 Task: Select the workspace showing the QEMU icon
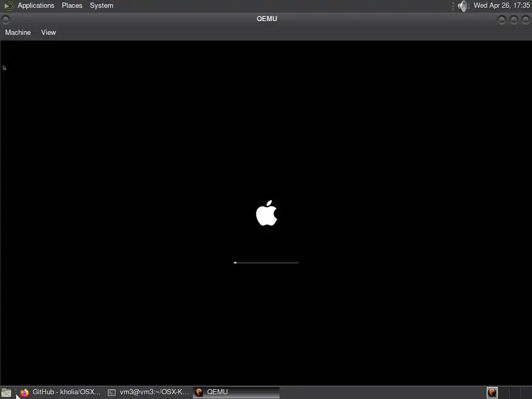[493, 393]
